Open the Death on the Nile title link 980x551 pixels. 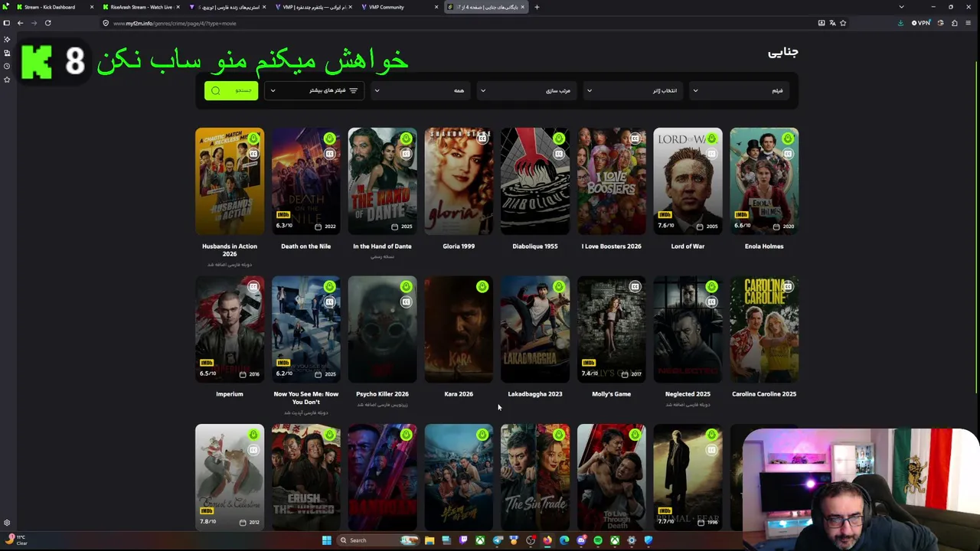click(305, 246)
